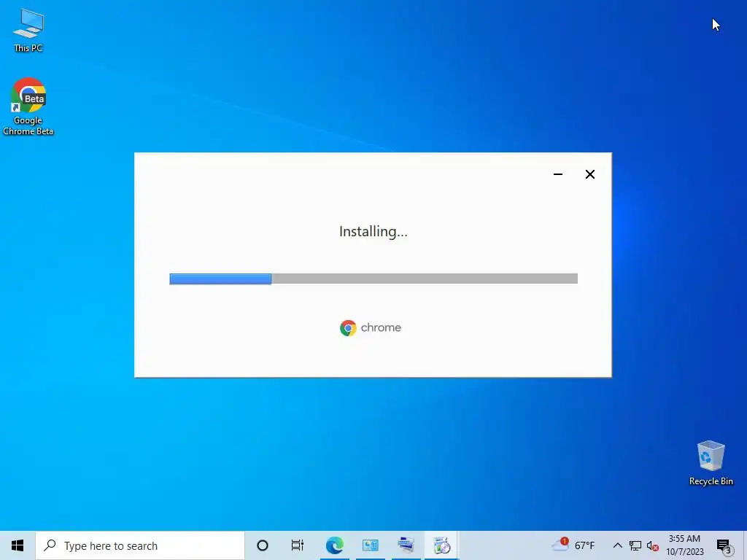Click the chrome logo in installer
747x560 pixels.
(x=370, y=327)
